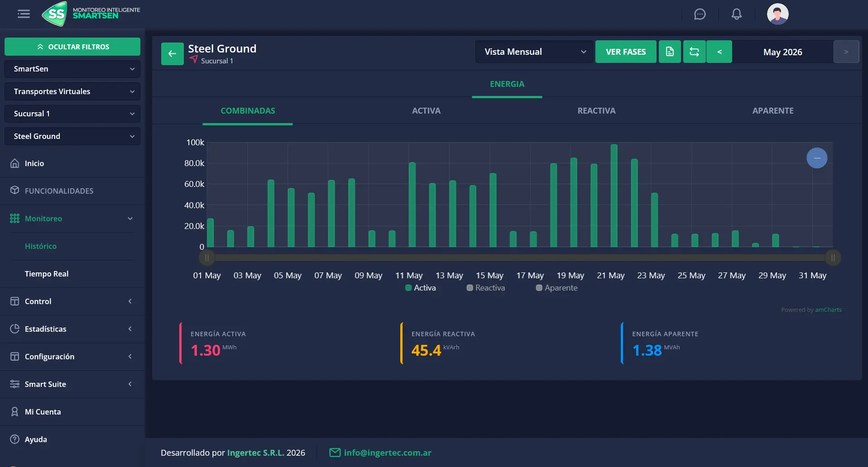Click the Inicio home icon
The image size is (868, 467).
click(15, 163)
